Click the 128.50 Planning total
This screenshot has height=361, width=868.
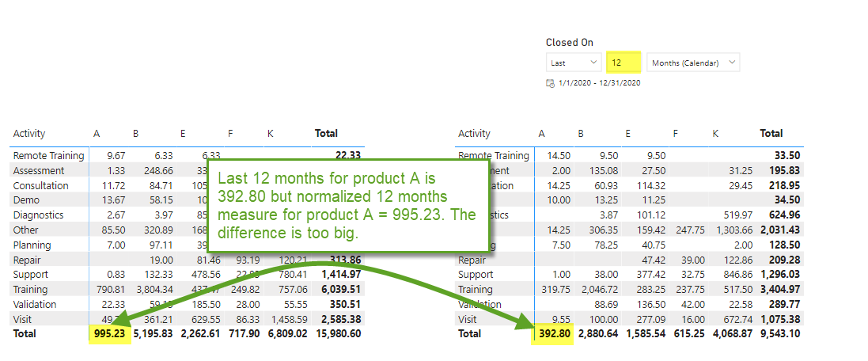point(785,245)
